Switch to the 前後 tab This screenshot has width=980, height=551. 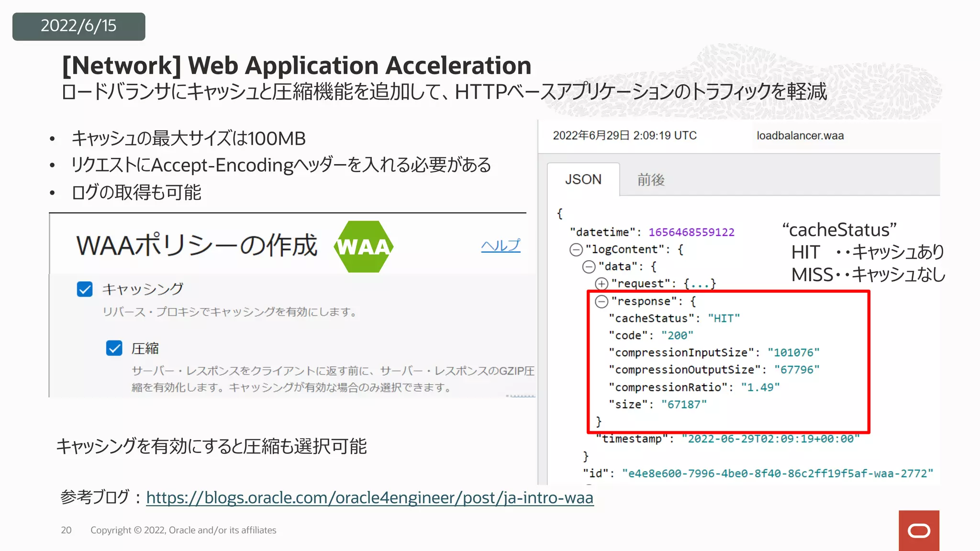651,180
